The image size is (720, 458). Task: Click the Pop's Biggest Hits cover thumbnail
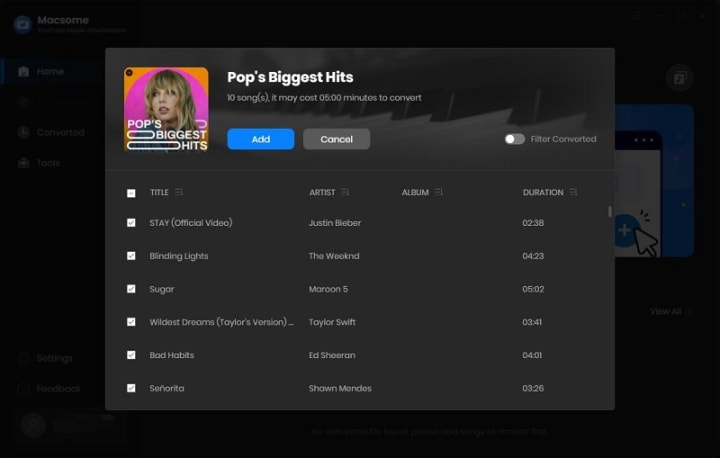coord(166,109)
